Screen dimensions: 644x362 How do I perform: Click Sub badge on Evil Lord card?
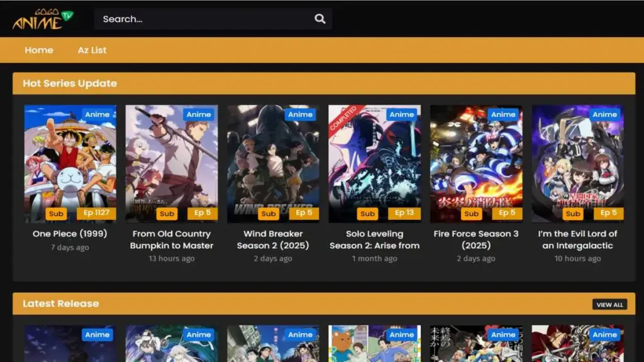[573, 214]
